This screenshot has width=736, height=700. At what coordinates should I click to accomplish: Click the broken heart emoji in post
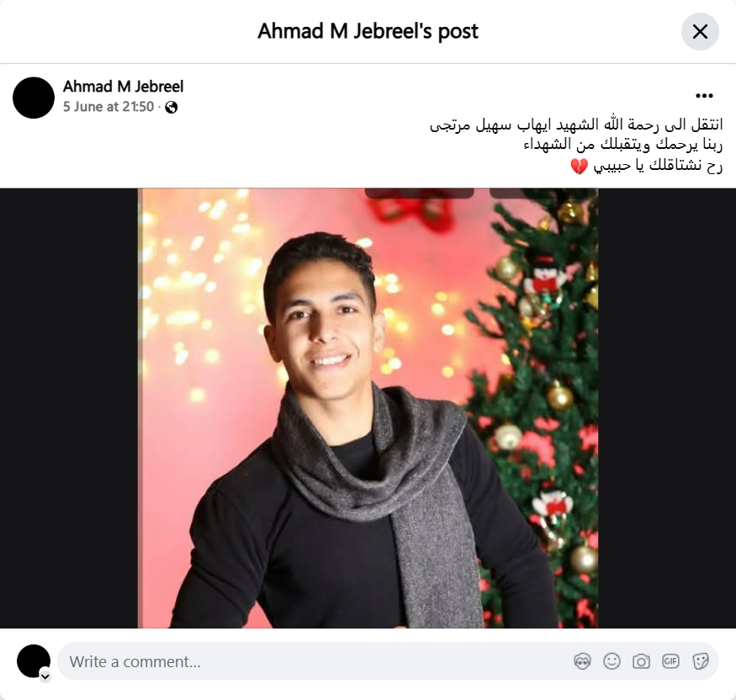click(x=579, y=167)
